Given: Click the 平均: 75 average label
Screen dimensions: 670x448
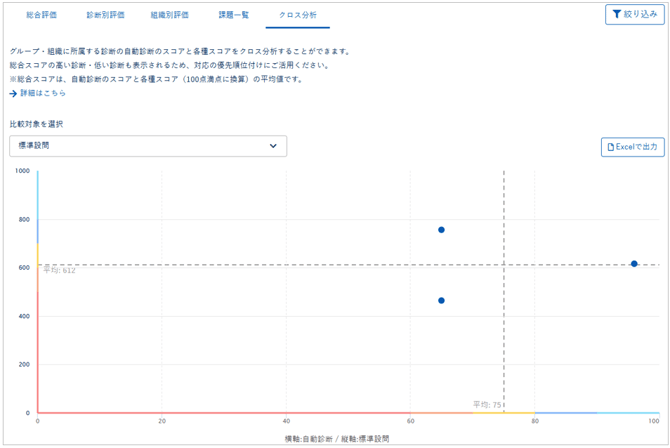Looking at the screenshot, I should [x=487, y=405].
